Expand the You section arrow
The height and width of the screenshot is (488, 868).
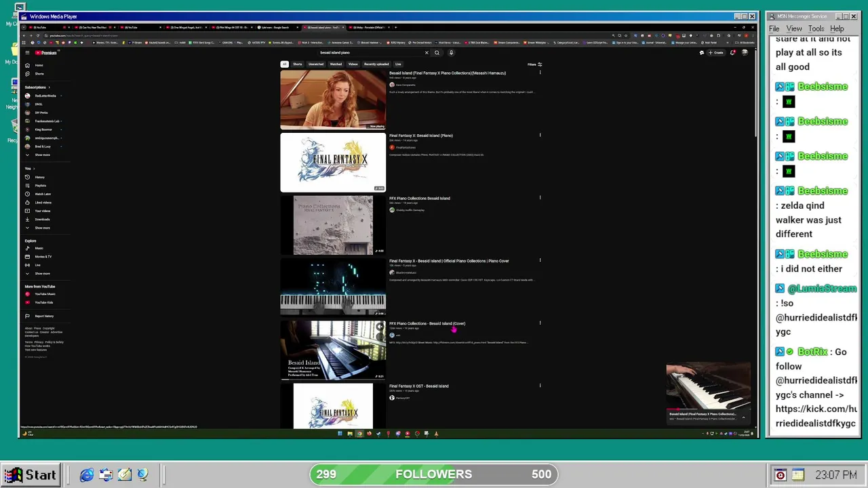pyautogui.click(x=34, y=169)
